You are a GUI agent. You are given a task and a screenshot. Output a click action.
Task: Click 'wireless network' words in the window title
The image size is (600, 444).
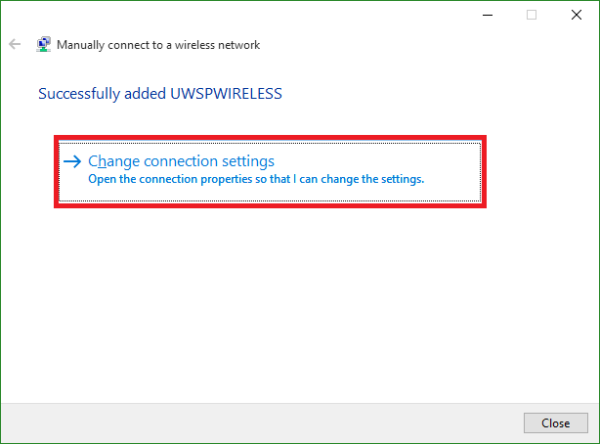point(217,45)
